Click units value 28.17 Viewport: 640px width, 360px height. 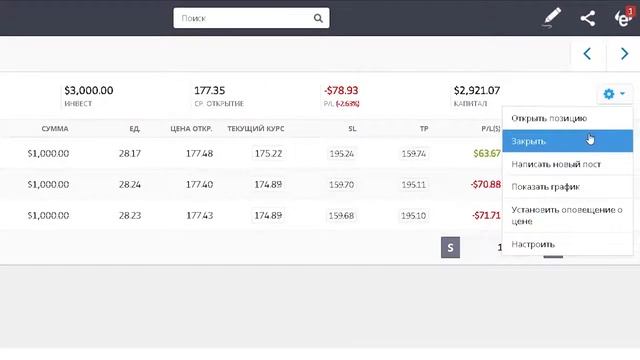(130, 153)
